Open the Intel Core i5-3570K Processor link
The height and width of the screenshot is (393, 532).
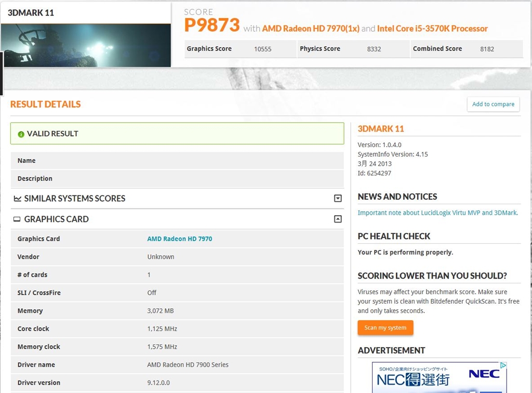432,29
